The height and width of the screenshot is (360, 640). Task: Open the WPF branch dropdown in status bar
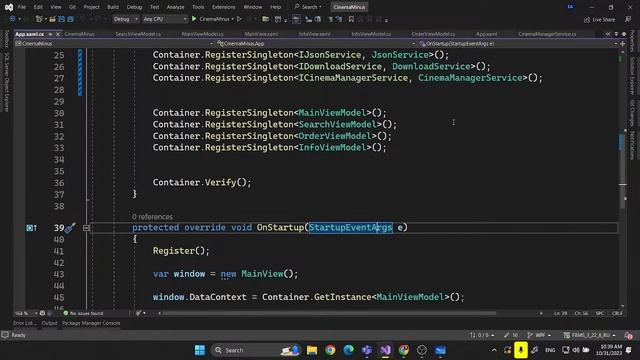coord(540,335)
